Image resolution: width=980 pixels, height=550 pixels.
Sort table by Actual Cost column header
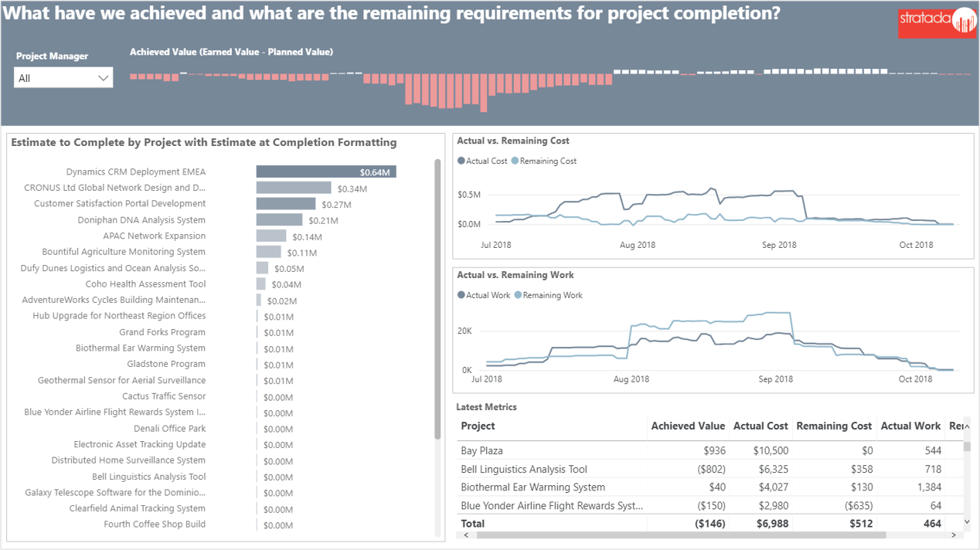761,426
